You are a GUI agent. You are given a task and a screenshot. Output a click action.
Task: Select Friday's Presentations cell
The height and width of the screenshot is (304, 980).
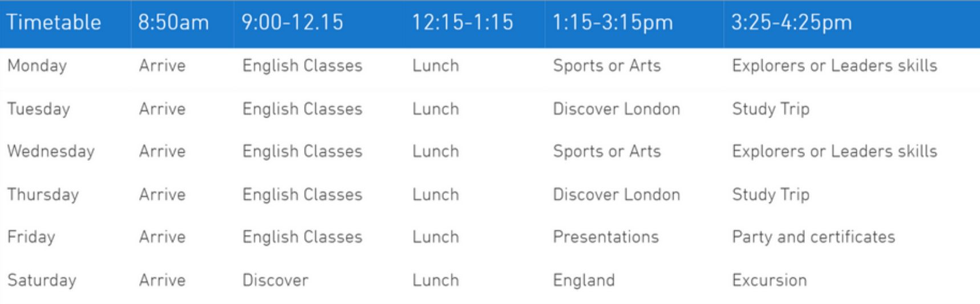point(606,237)
